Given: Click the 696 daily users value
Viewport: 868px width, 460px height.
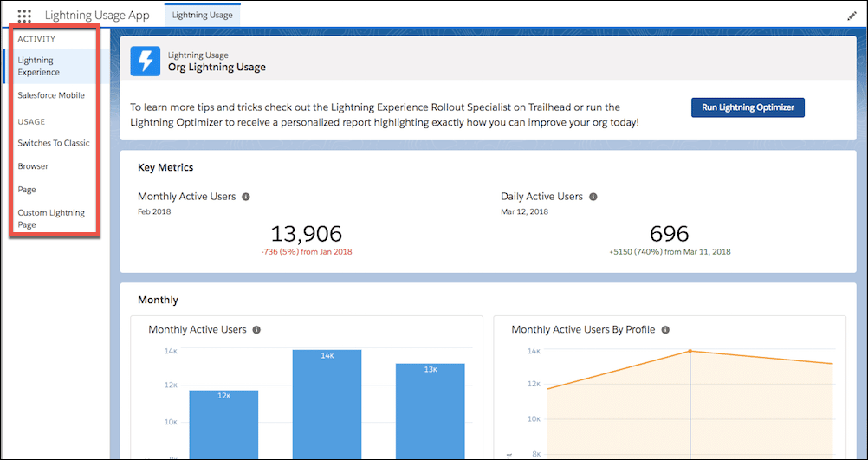Looking at the screenshot, I should tap(670, 234).
